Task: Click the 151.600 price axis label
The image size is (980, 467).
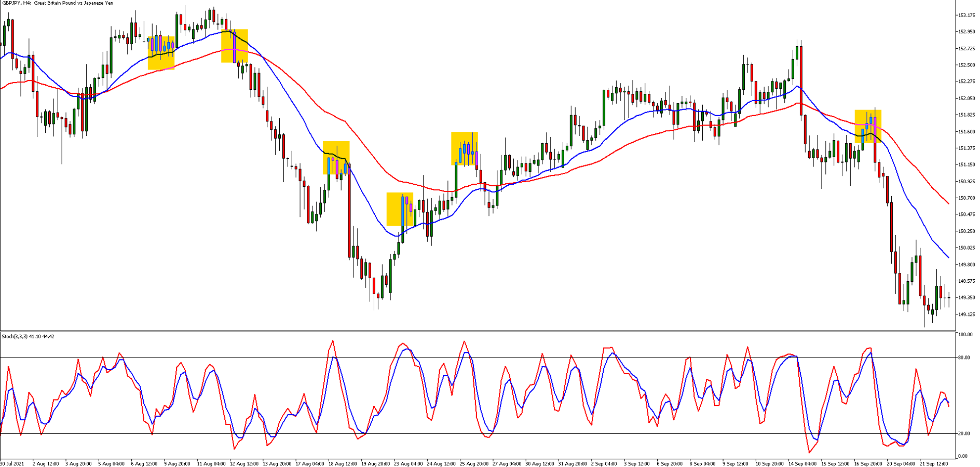Action: click(x=967, y=131)
